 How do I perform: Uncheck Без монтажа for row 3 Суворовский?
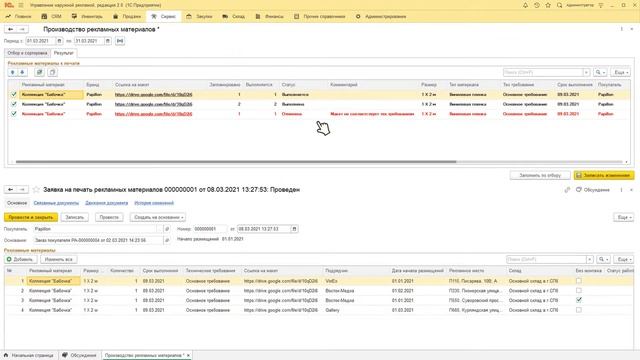579,300
